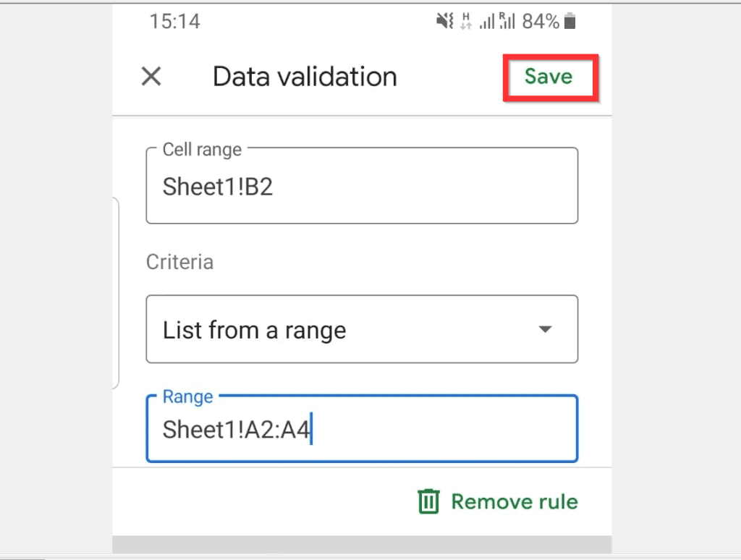Close the Data validation screen with X
This screenshot has height=560, width=741.
151,76
